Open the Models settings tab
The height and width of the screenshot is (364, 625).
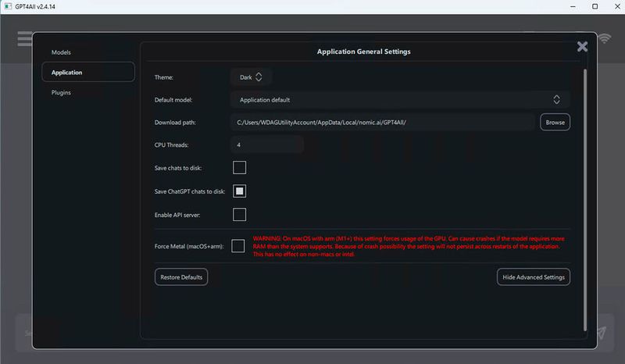[x=61, y=52]
